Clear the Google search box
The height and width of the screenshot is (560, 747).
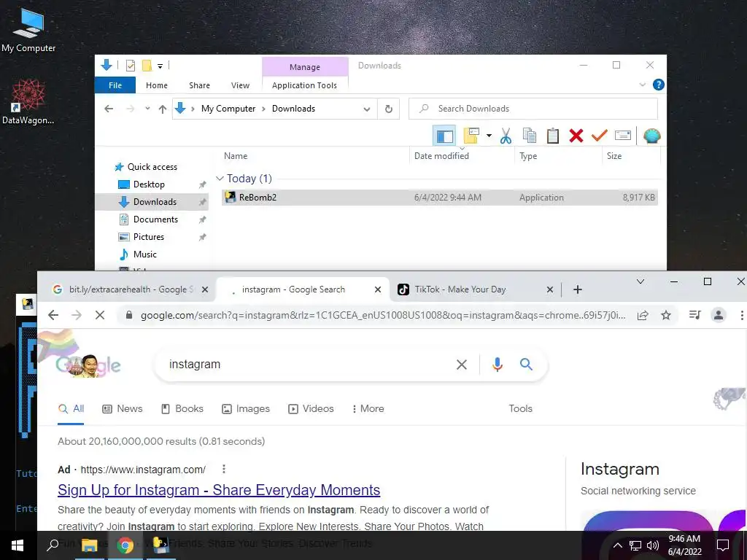click(x=461, y=365)
